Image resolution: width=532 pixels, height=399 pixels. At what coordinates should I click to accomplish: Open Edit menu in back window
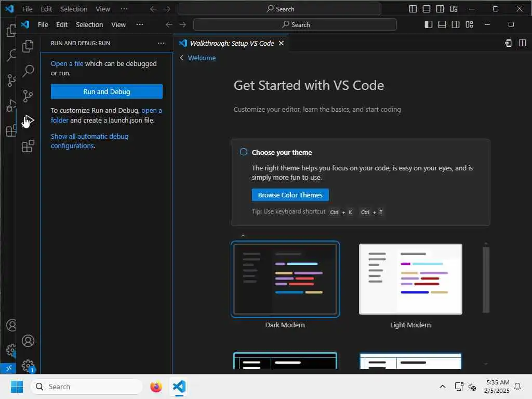pyautogui.click(x=46, y=9)
